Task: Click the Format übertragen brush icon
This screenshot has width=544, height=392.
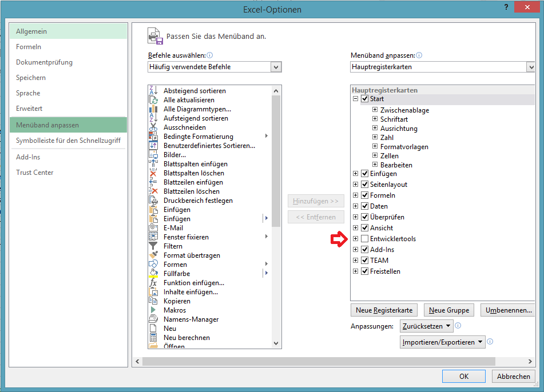Action: pyautogui.click(x=153, y=255)
